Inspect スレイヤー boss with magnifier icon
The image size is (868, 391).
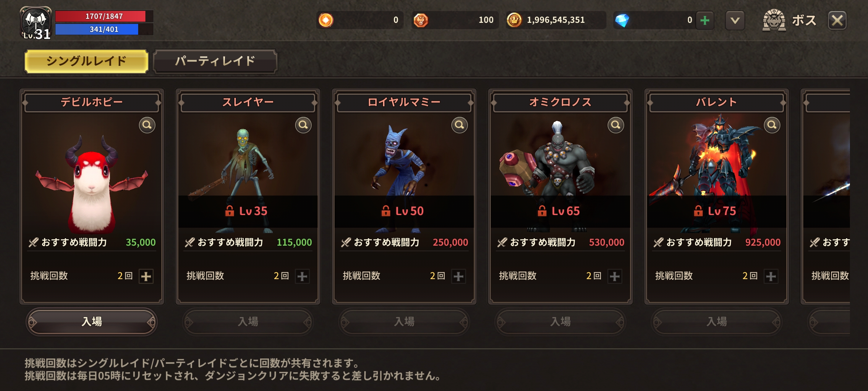(303, 125)
